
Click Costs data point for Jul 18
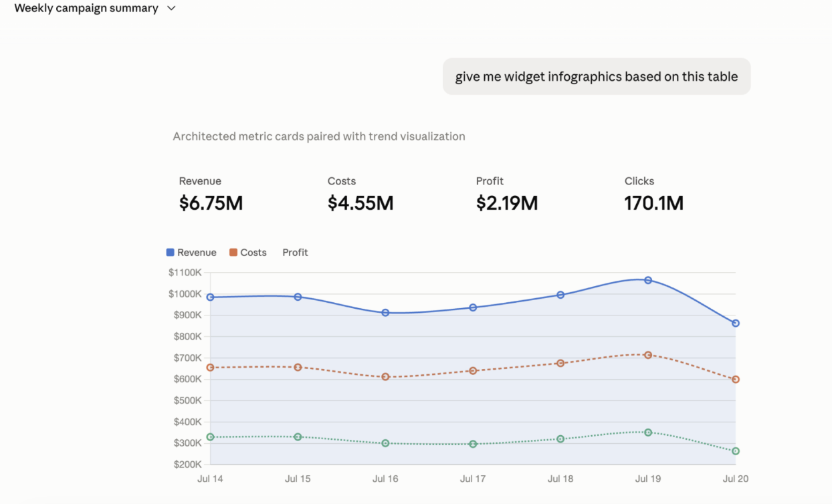pos(560,363)
